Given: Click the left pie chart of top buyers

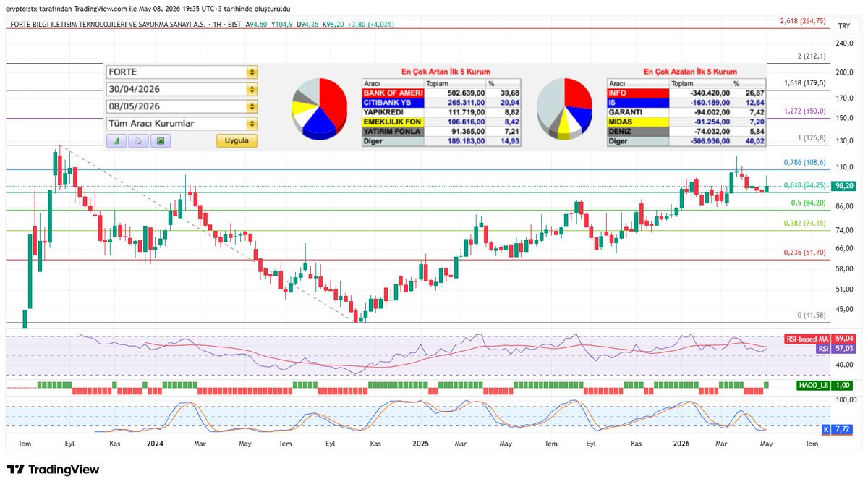Looking at the screenshot, I should tap(320, 109).
